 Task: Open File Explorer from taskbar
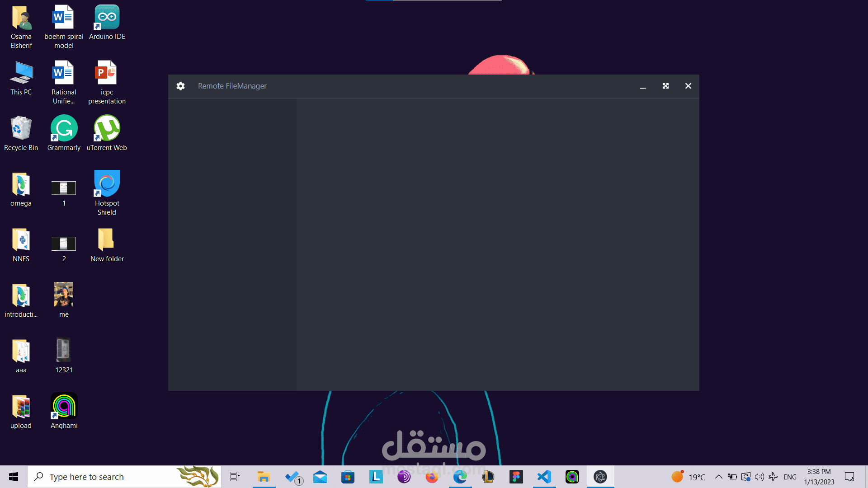[x=264, y=477]
